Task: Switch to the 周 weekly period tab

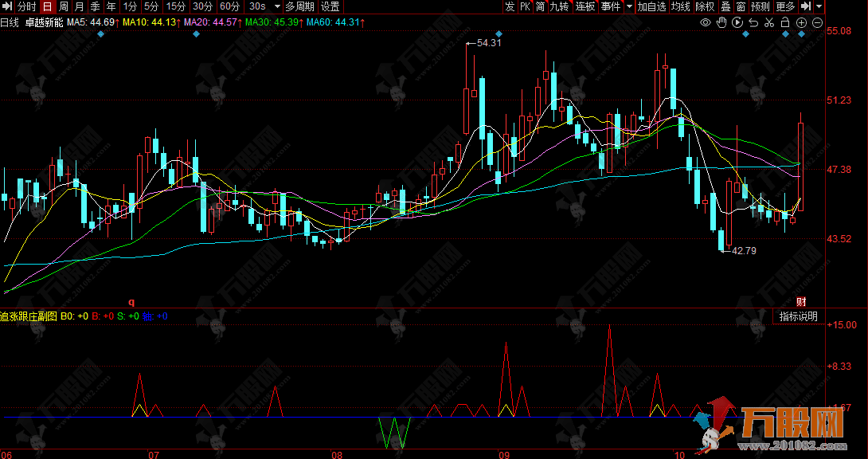Action: 64,6
